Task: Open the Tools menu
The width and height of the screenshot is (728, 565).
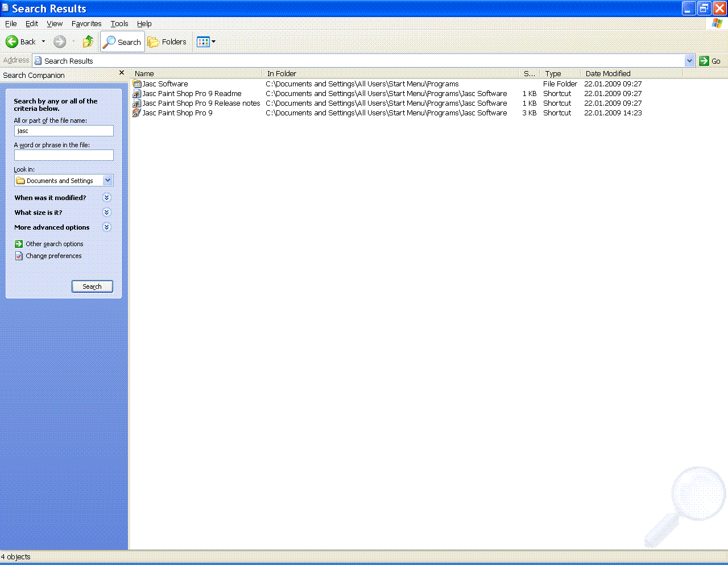Action: click(x=119, y=24)
